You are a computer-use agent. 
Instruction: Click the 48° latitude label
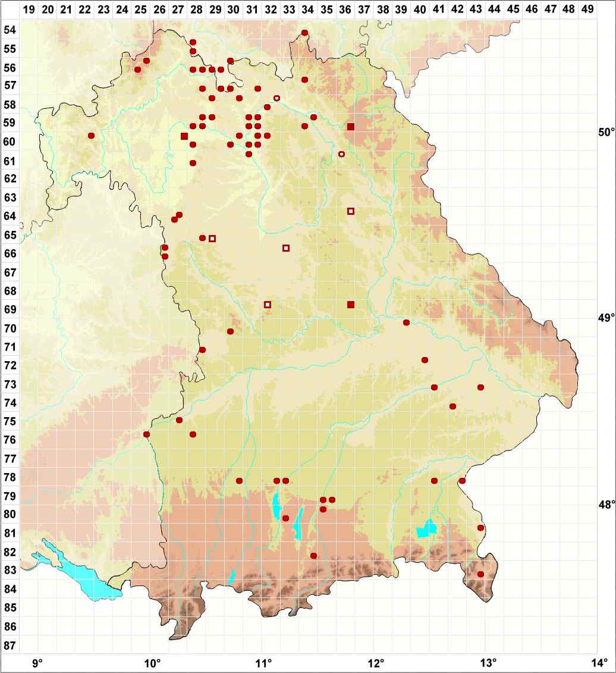point(606,505)
